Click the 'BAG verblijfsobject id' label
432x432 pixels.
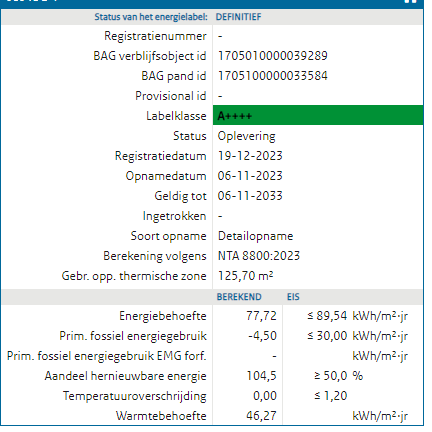[x=150, y=56]
